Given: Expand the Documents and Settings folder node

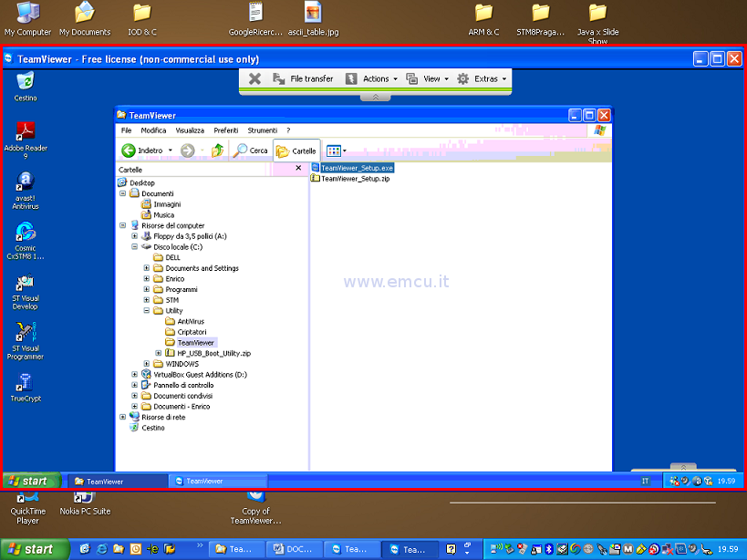Looking at the screenshot, I should [146, 267].
